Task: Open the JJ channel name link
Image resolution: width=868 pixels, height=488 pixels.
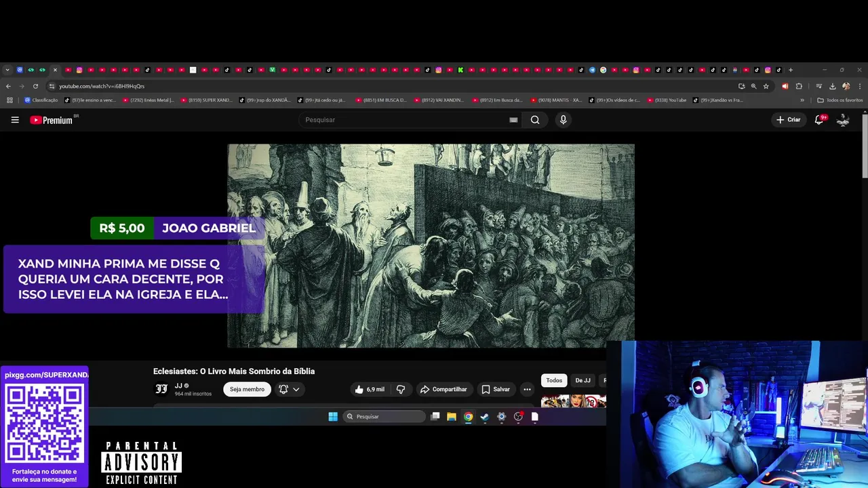Action: [178, 386]
